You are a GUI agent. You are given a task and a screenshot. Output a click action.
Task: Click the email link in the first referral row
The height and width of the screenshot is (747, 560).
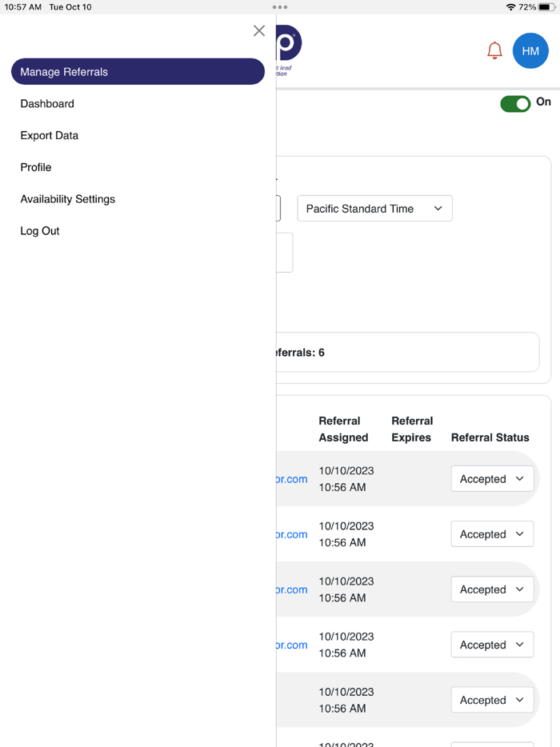point(290,478)
